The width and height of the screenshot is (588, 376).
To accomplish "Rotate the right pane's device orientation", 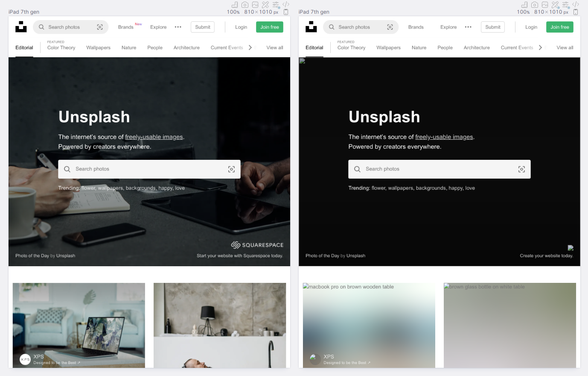I will coord(576,12).
